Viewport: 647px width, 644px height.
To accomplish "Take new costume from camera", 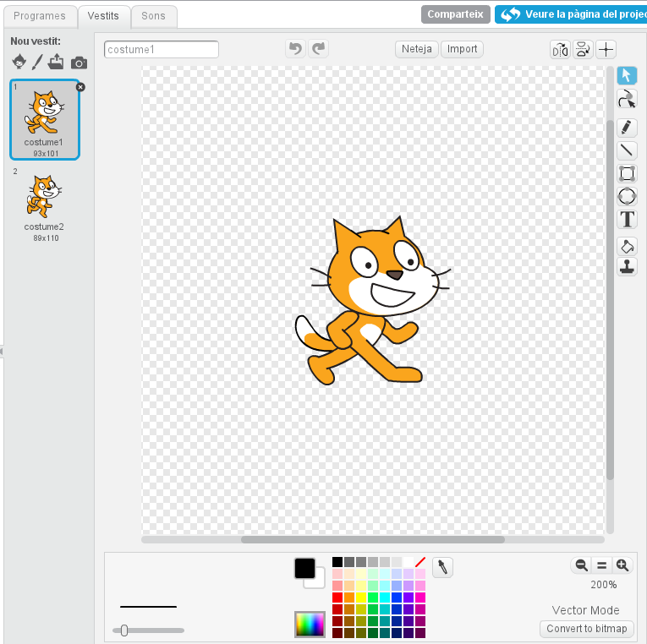I will coord(79,63).
